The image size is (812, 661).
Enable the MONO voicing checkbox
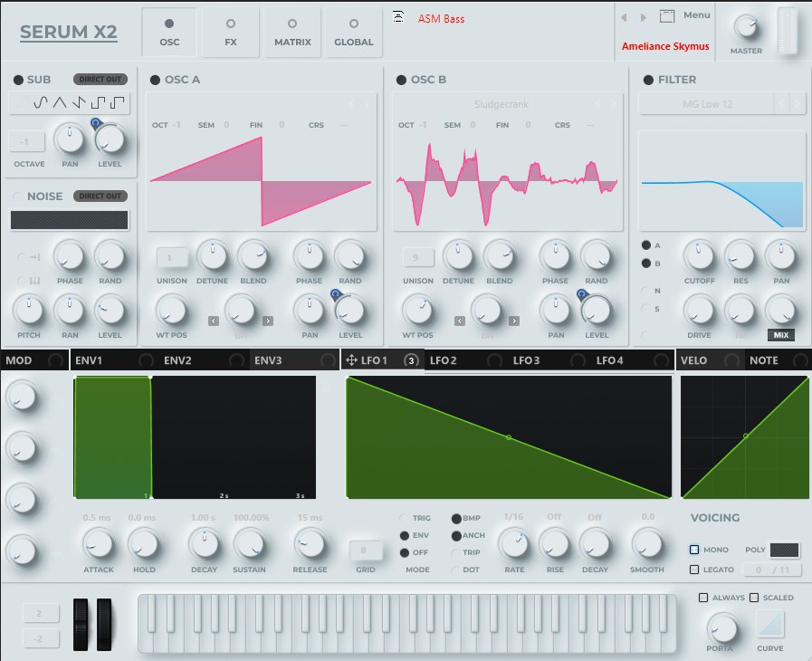point(694,550)
